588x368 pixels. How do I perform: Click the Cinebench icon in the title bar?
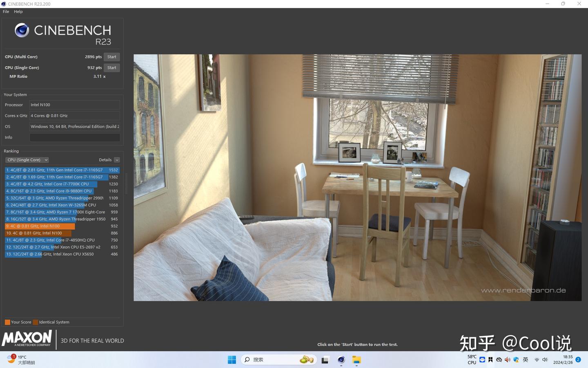point(4,4)
